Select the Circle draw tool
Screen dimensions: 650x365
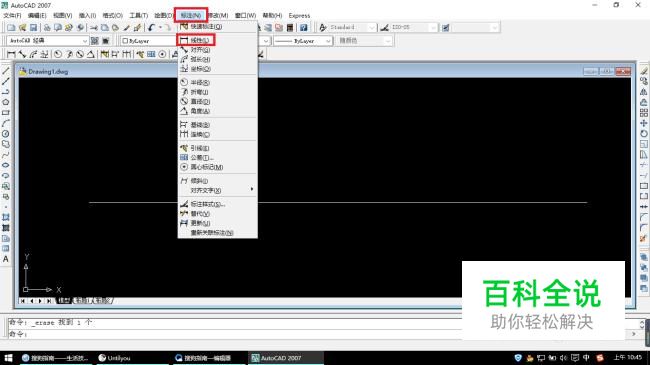[x=6, y=134]
